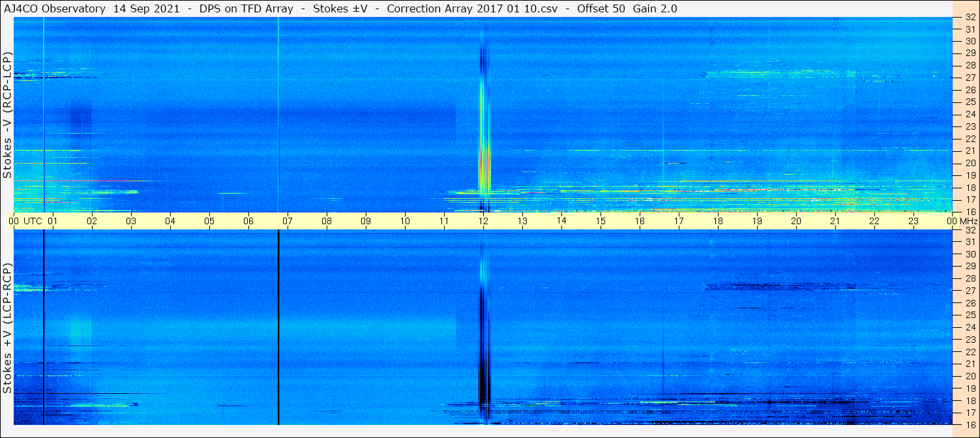Click the 'Gain 2.0' value in the header

[655, 8]
